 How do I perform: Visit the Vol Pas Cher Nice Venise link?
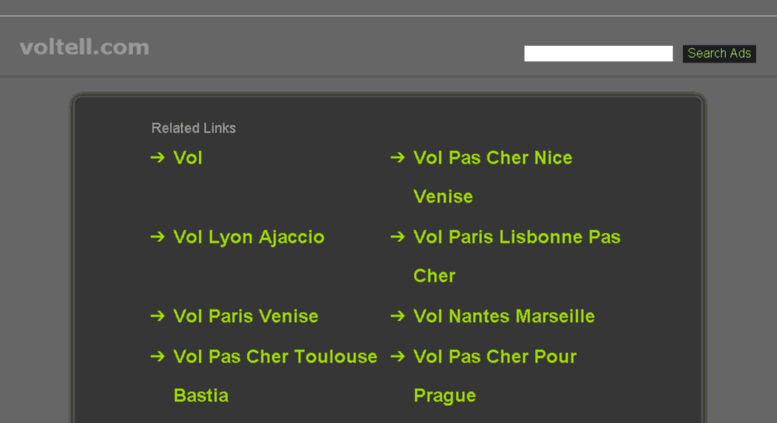click(x=493, y=158)
